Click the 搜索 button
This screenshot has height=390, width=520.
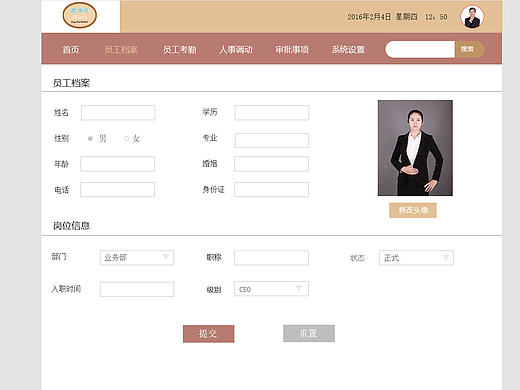469,49
